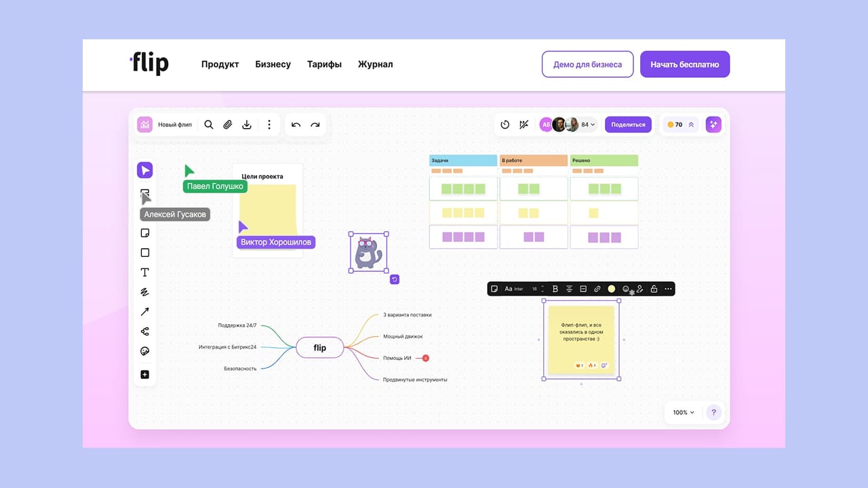The width and height of the screenshot is (868, 488).
Task: Click the search magnifier icon
Action: pyautogui.click(x=209, y=125)
